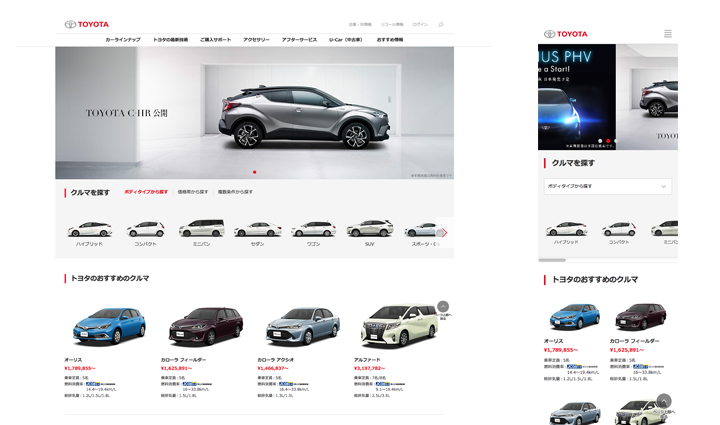The height and width of the screenshot is (425, 720).
Task: Select the セダン body type car
Action: click(x=258, y=229)
